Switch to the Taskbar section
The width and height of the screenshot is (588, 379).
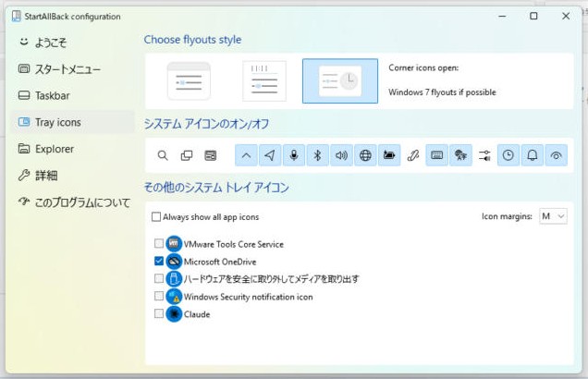[x=72, y=95]
